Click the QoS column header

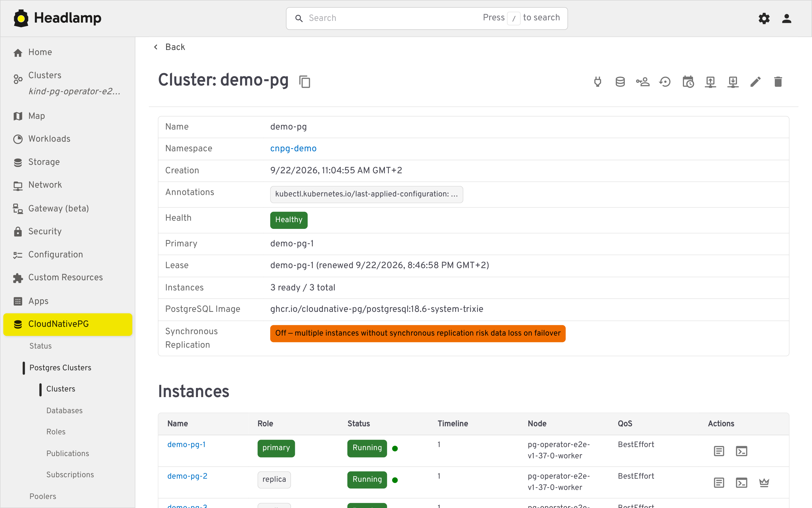pos(625,424)
